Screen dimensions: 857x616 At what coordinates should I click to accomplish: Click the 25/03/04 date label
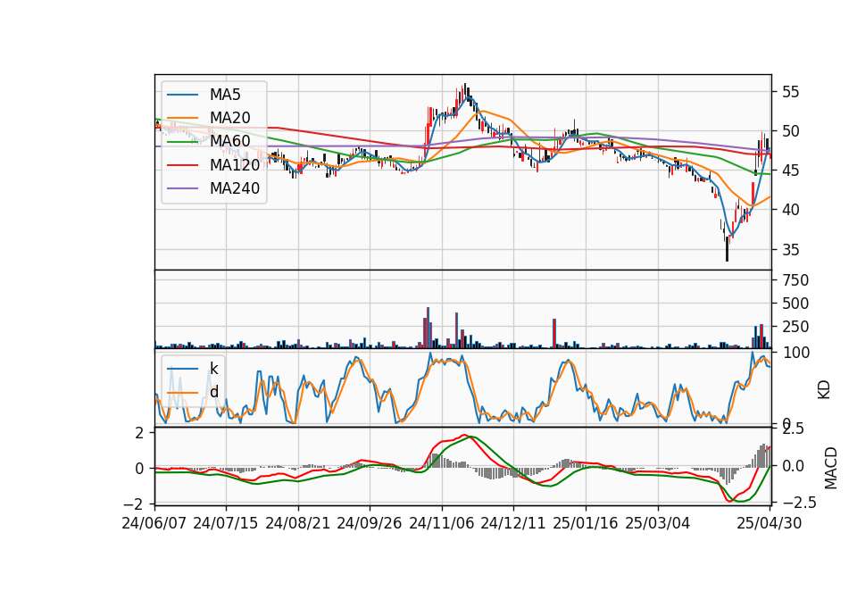coord(658,523)
